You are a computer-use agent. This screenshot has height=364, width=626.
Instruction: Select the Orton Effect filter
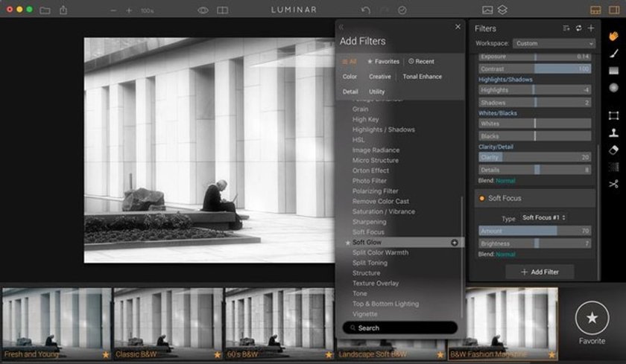(x=370, y=170)
